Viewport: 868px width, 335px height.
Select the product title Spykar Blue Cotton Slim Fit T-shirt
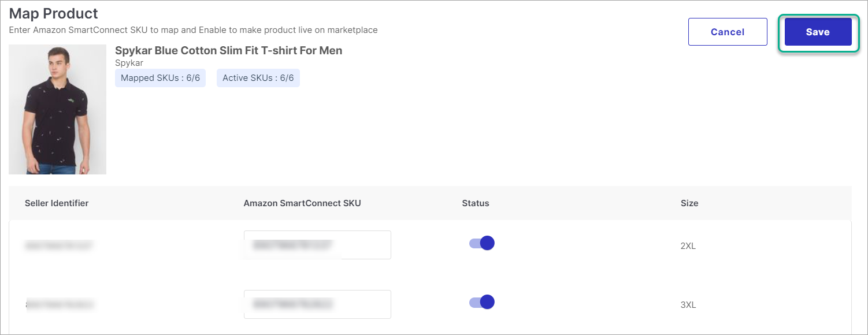click(229, 50)
